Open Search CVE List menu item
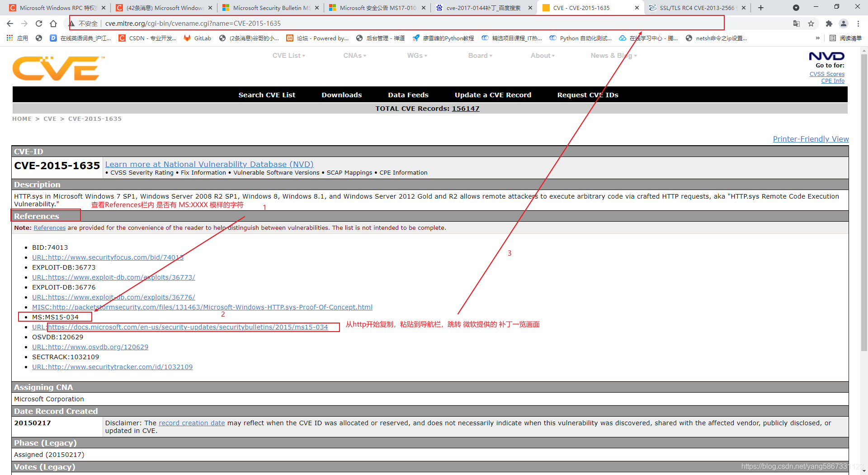The image size is (868, 475). tap(267, 95)
